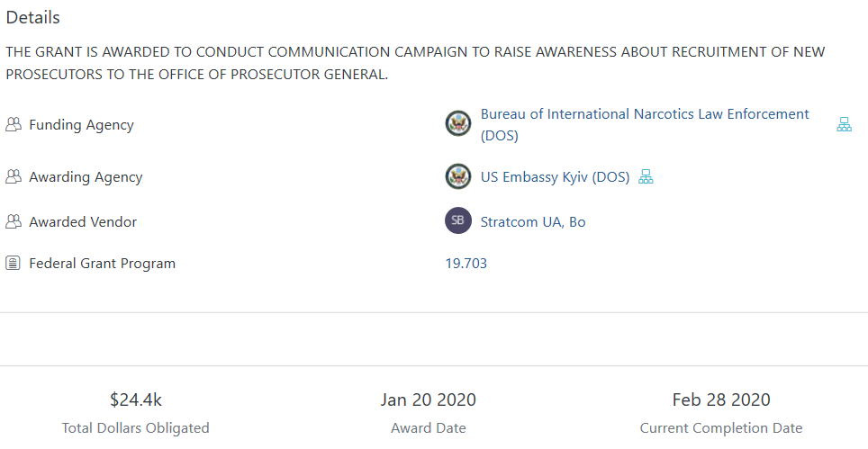Screen dimensions: 868x449
Task: Click the people icon beside Awarded Vendor
Action: [x=13, y=221]
